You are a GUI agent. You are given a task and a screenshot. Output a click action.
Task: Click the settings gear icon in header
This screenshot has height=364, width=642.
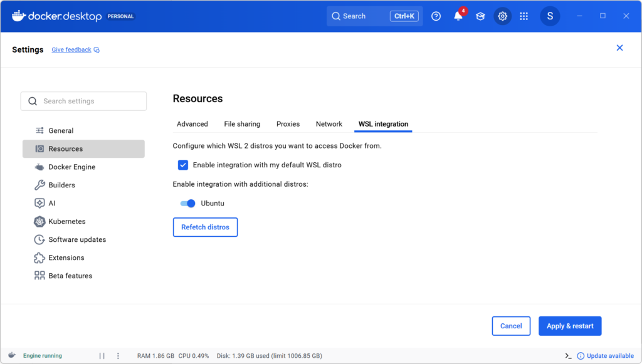pyautogui.click(x=502, y=16)
